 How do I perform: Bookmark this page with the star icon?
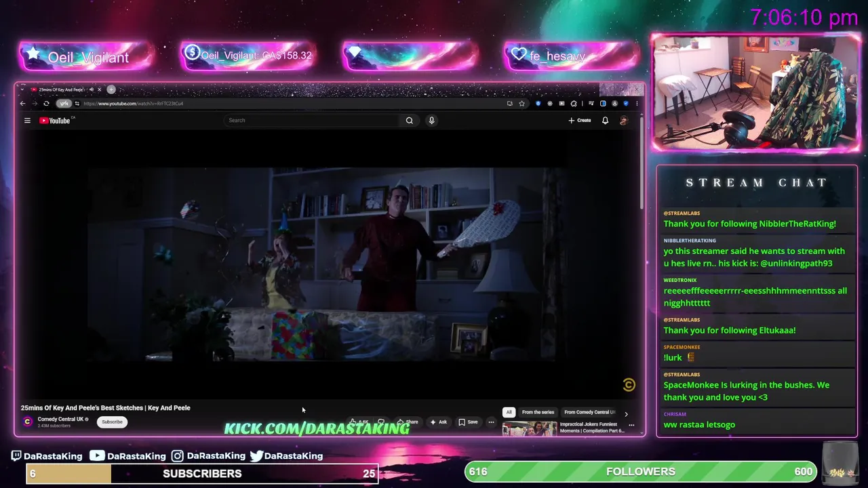click(x=521, y=104)
